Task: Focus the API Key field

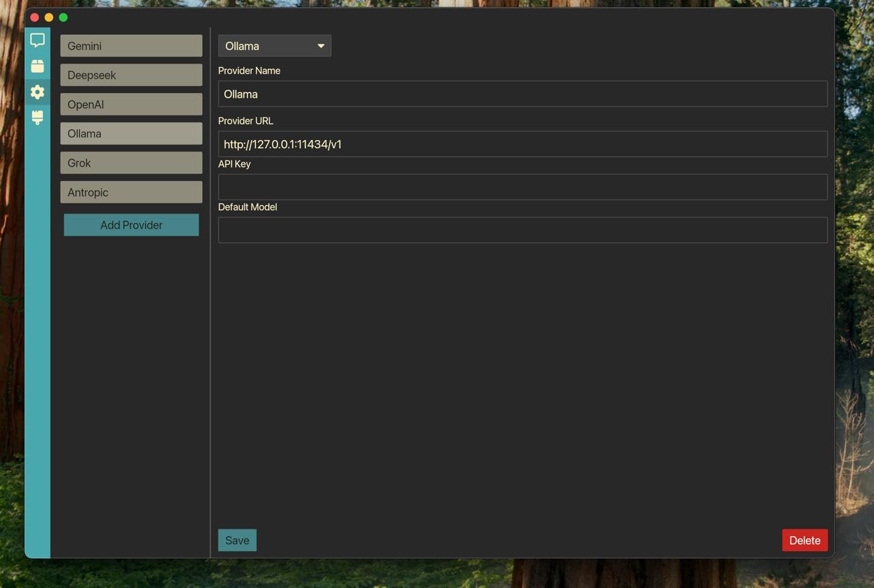Action: 523,187
